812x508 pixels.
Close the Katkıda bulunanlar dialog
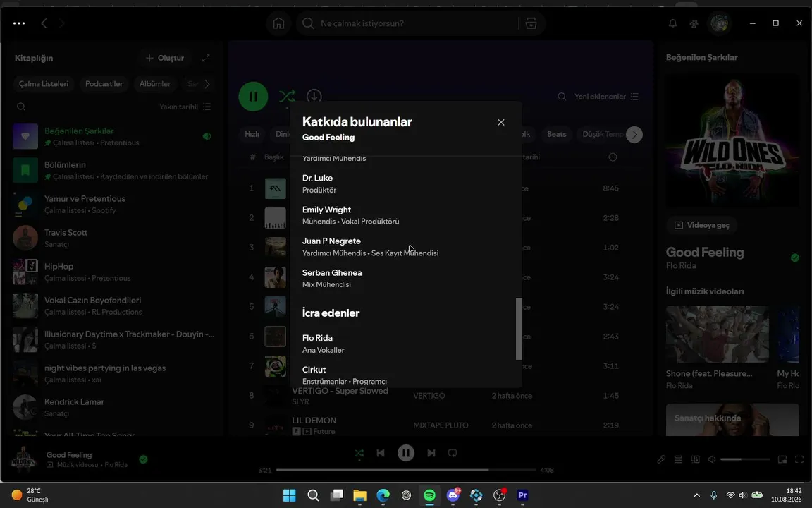(500, 122)
